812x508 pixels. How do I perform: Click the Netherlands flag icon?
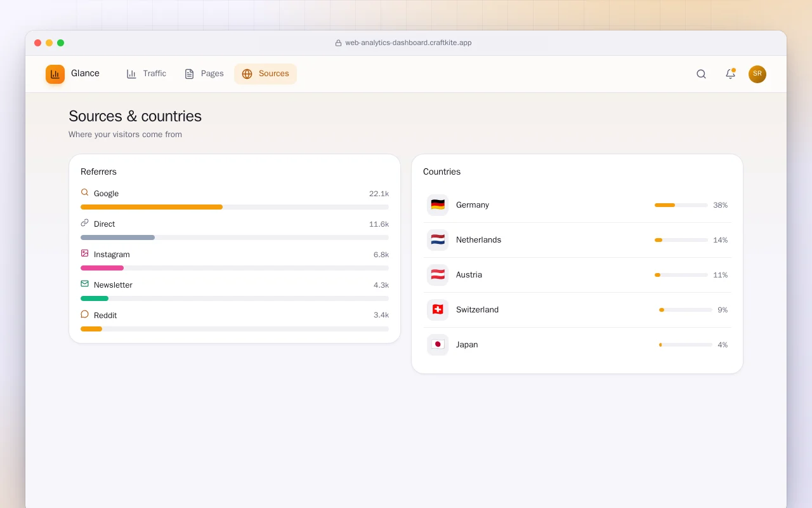pyautogui.click(x=438, y=239)
